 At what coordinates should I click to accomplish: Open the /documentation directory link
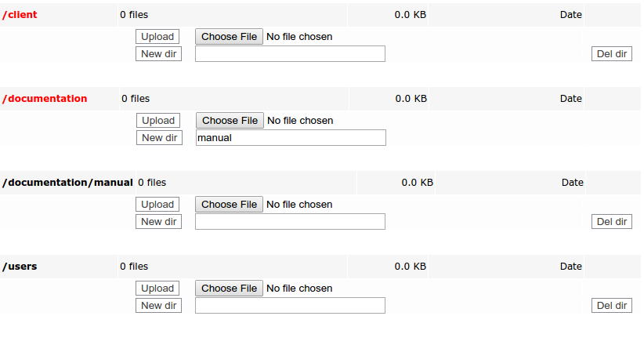click(x=45, y=99)
